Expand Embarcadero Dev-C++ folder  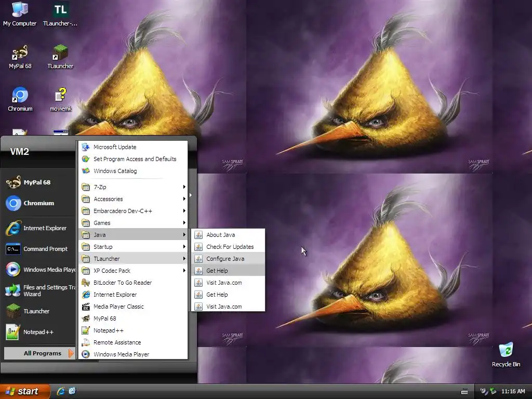(x=133, y=211)
